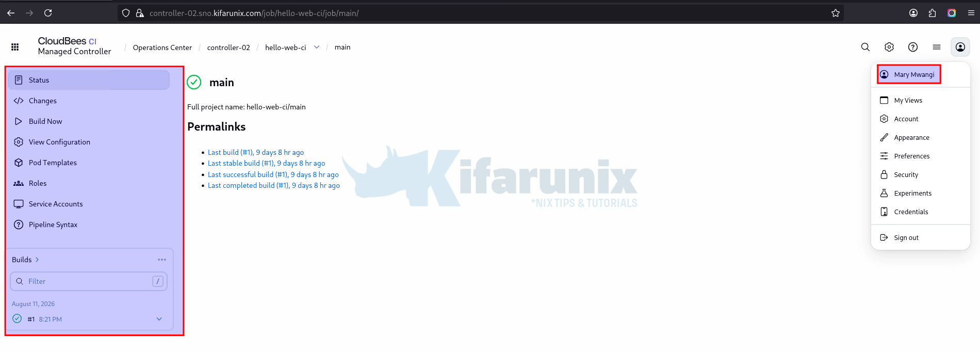Click the colorful extension icon in browser toolbar

coord(952,13)
